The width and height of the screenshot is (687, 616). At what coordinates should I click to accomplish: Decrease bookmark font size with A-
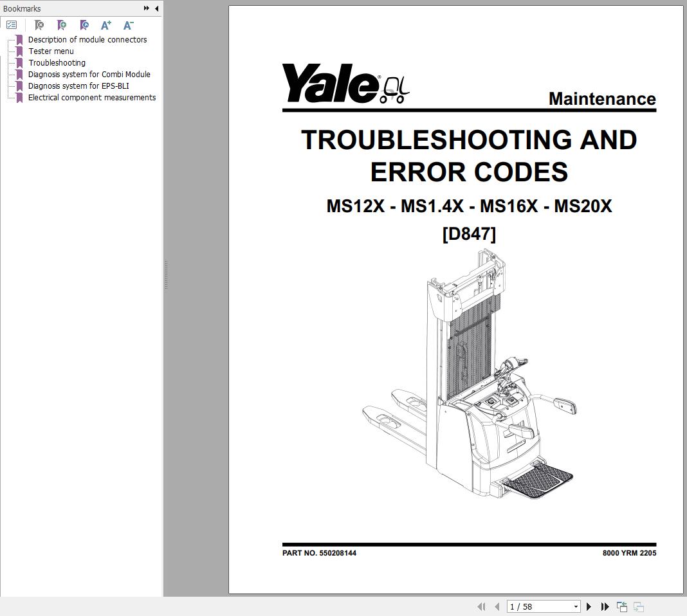(129, 25)
